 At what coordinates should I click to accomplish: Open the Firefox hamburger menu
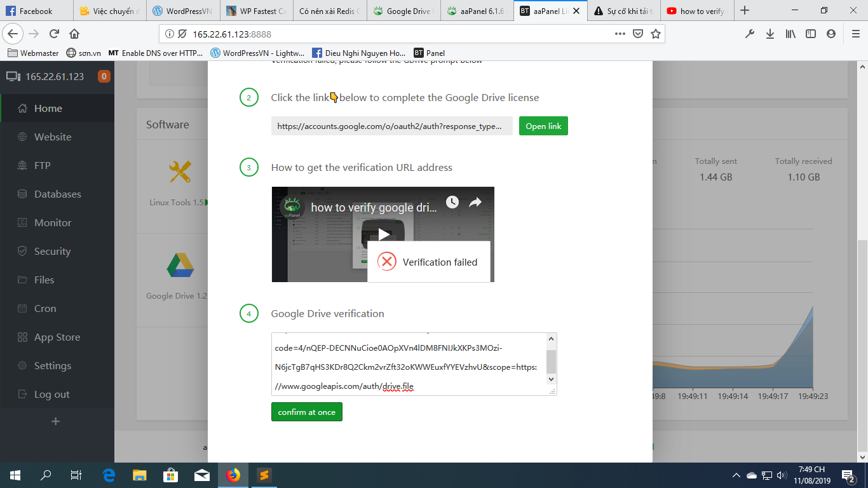point(855,34)
